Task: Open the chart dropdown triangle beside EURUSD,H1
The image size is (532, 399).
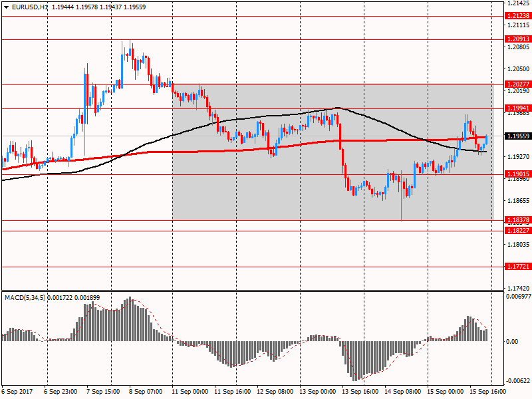Action: pyautogui.click(x=6, y=7)
